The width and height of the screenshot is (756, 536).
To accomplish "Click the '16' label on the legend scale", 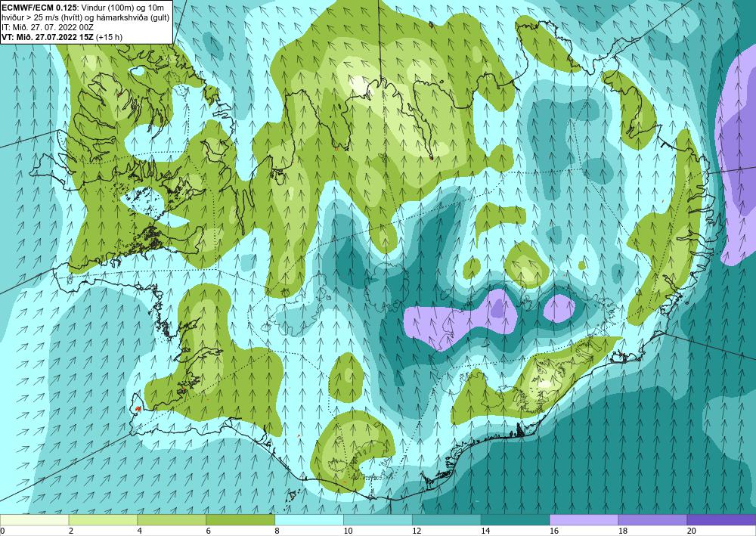I will click(x=554, y=531).
